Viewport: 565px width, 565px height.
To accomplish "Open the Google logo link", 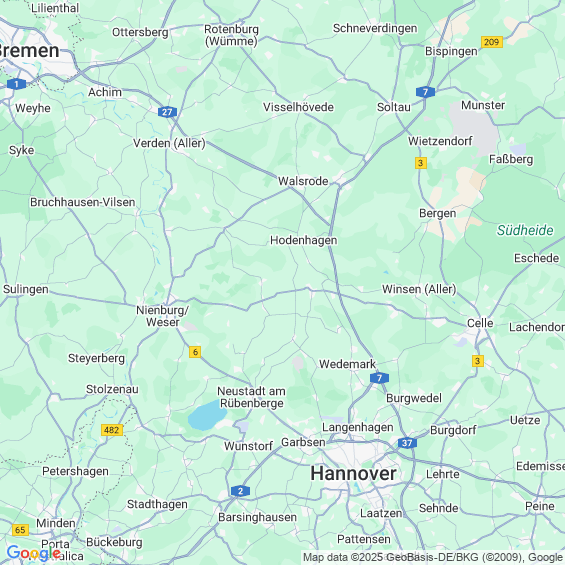I will pyautogui.click(x=33, y=553).
